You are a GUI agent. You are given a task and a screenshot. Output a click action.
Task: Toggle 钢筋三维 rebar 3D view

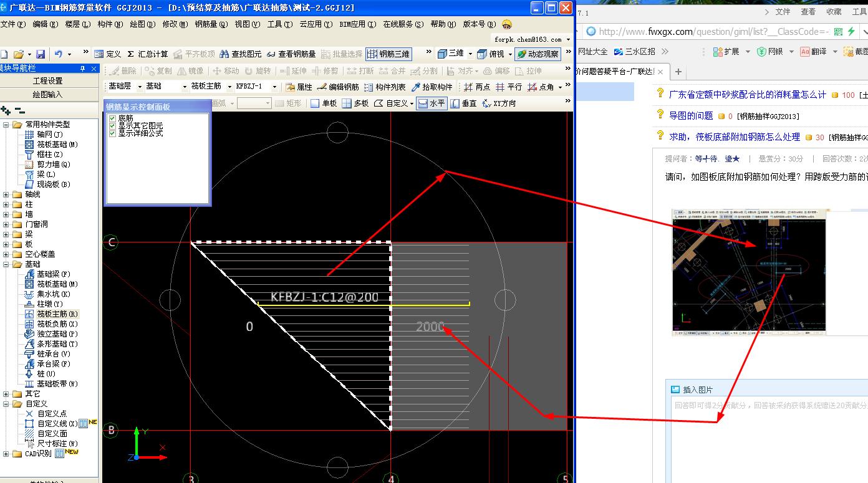click(x=388, y=54)
